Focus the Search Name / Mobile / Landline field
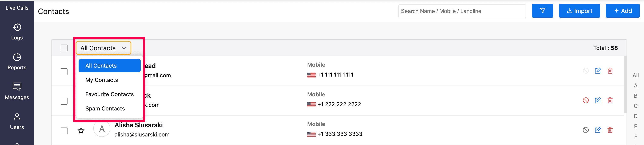This screenshot has width=644, height=145. tap(462, 11)
